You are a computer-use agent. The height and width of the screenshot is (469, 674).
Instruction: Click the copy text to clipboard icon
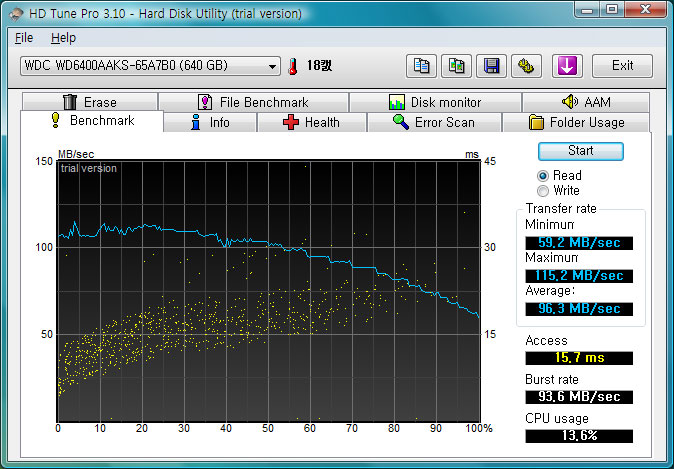[422, 66]
